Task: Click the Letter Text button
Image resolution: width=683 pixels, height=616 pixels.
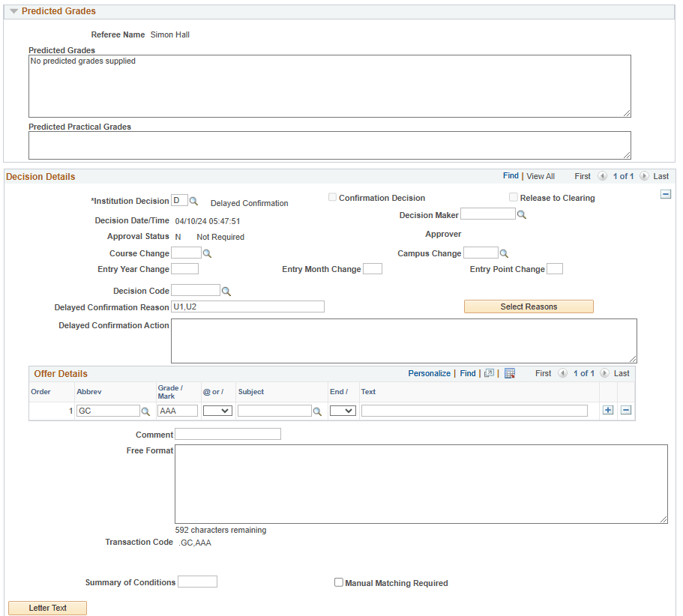Action: (x=47, y=608)
